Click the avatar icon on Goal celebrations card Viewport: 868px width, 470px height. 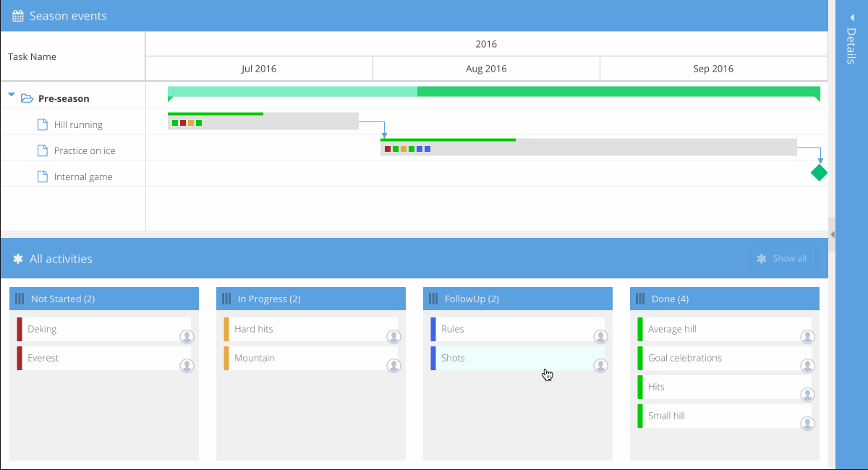pyautogui.click(x=807, y=365)
